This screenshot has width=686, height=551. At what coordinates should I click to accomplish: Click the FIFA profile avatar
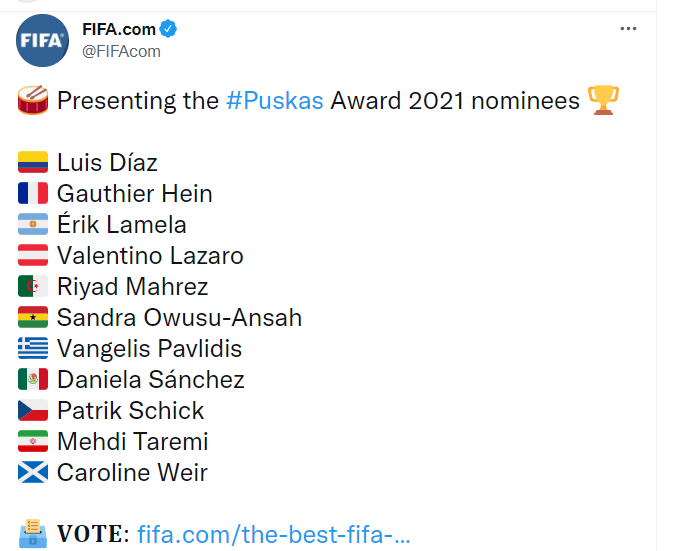coord(43,41)
